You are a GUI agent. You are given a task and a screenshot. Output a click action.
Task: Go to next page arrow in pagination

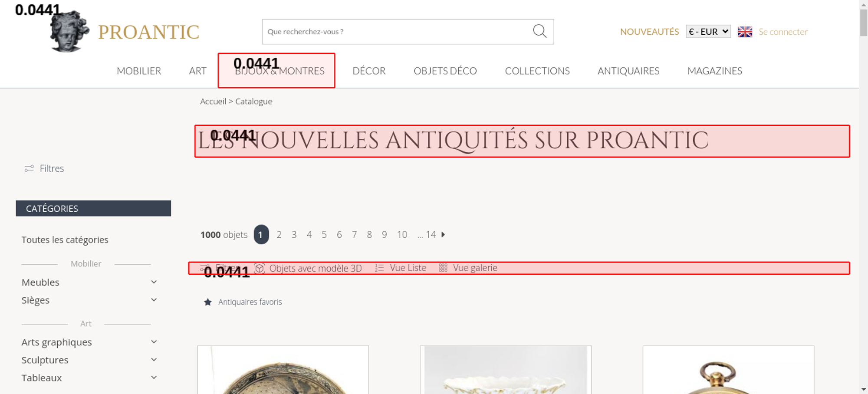click(443, 234)
